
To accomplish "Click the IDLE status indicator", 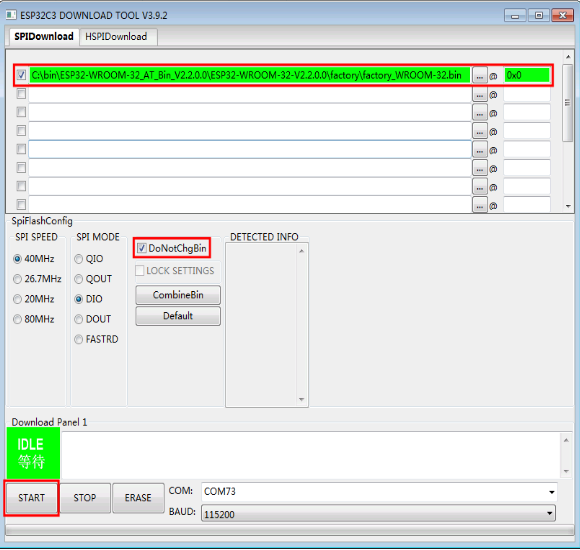I will [x=33, y=453].
